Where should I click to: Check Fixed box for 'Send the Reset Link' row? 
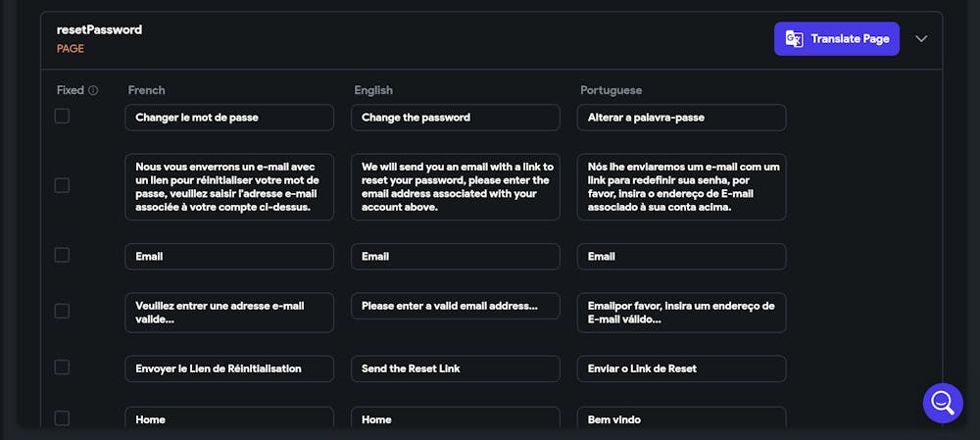tap(62, 367)
